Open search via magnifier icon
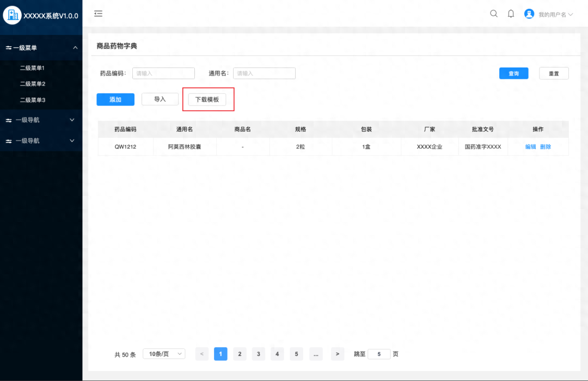This screenshot has width=588, height=381. pos(494,14)
